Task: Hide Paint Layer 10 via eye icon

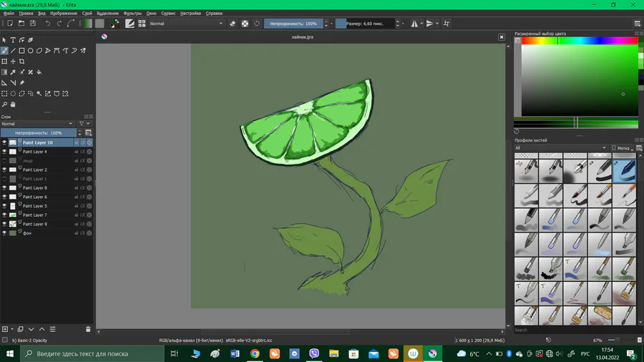Action: [x=4, y=142]
